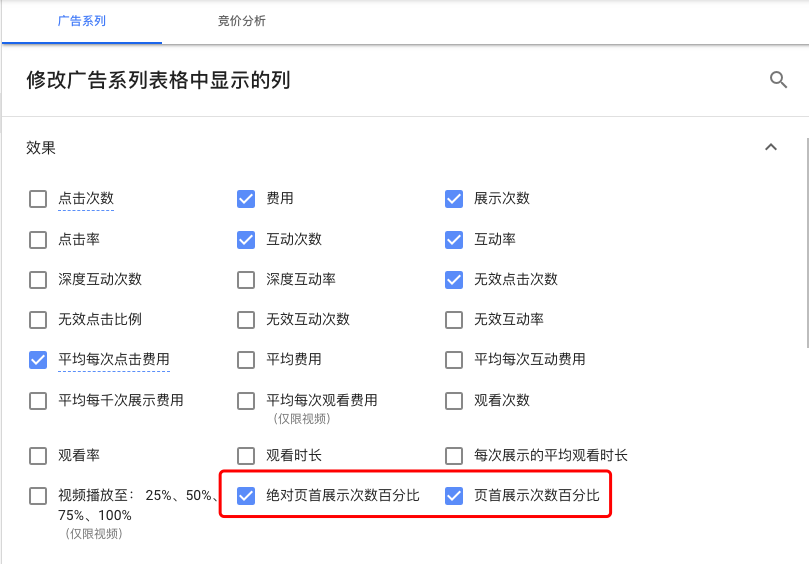Disable 平均每次点击费用 checkbox
The width and height of the screenshot is (809, 564).
coord(38,360)
